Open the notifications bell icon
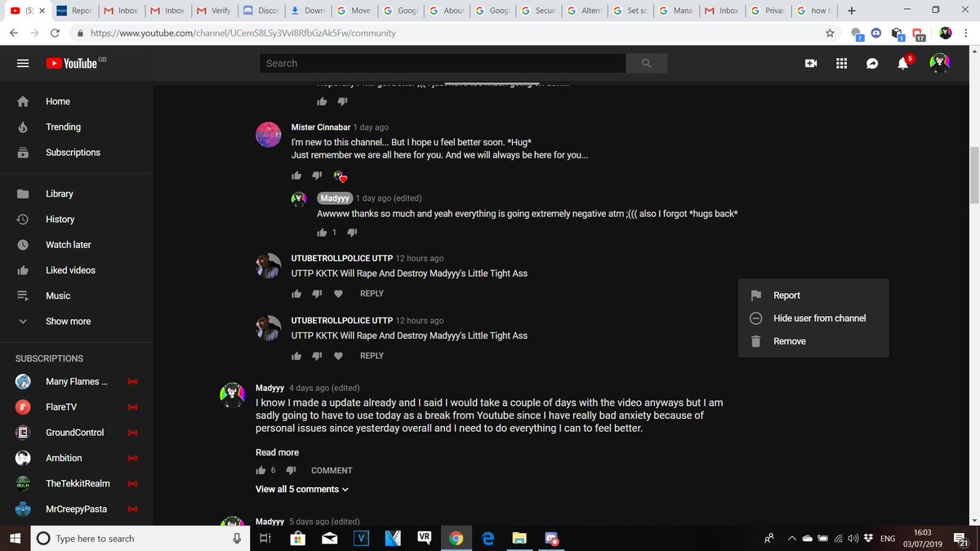The width and height of the screenshot is (980, 551). pyautogui.click(x=903, y=63)
